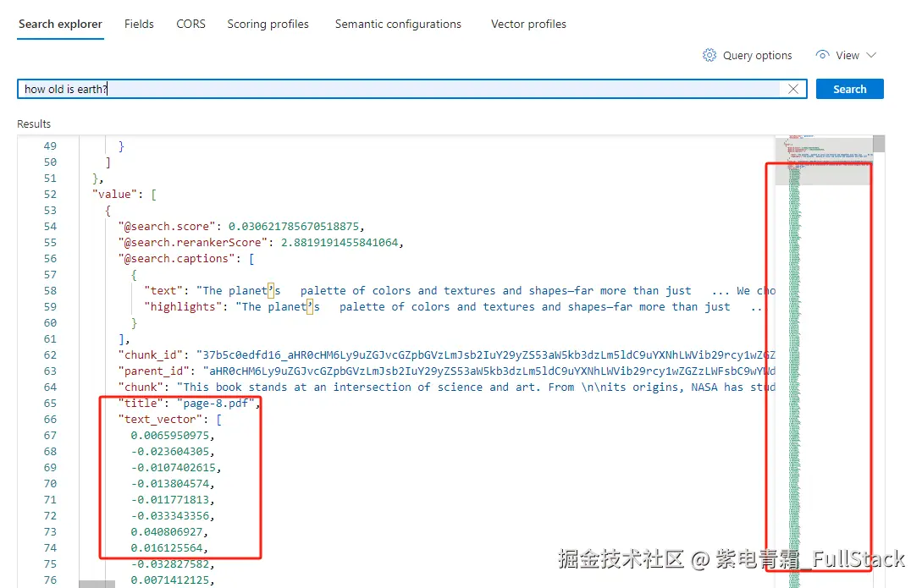The height and width of the screenshot is (588, 922).
Task: Open Query options gear icon
Action: [x=709, y=55]
